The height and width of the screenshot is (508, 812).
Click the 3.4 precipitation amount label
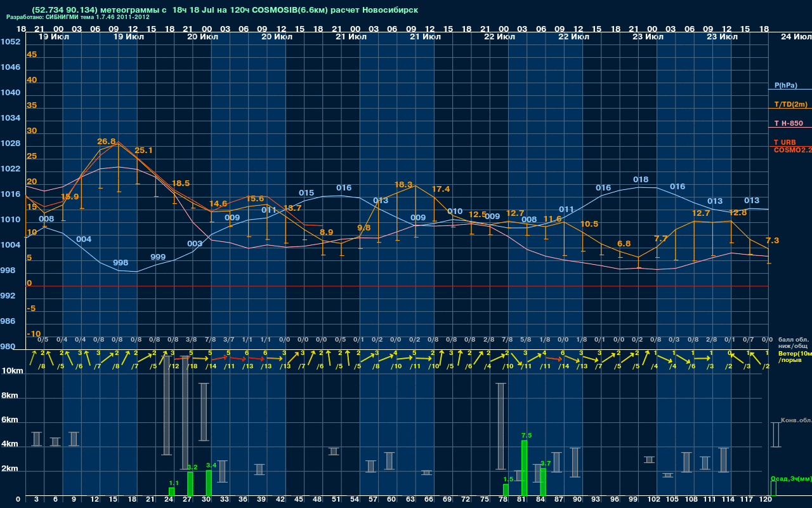(211, 465)
